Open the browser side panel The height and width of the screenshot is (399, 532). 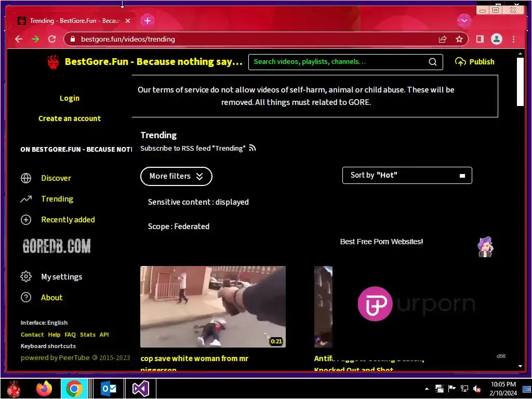480,39
